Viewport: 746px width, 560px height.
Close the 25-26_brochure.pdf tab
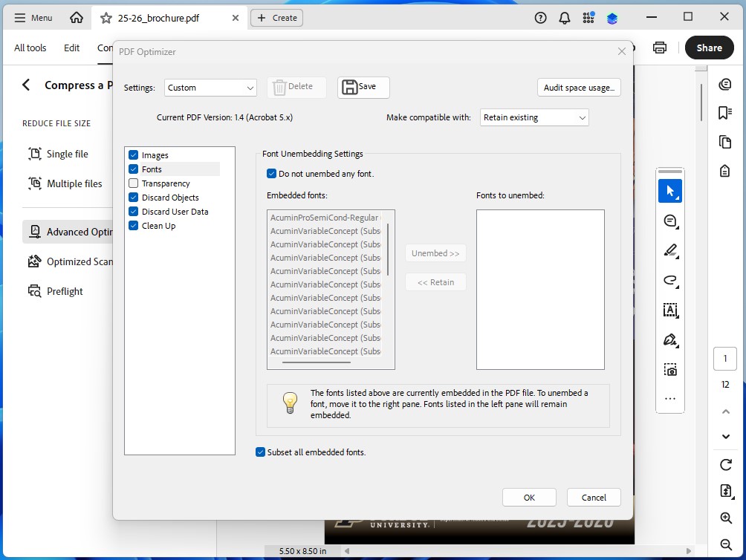(235, 18)
